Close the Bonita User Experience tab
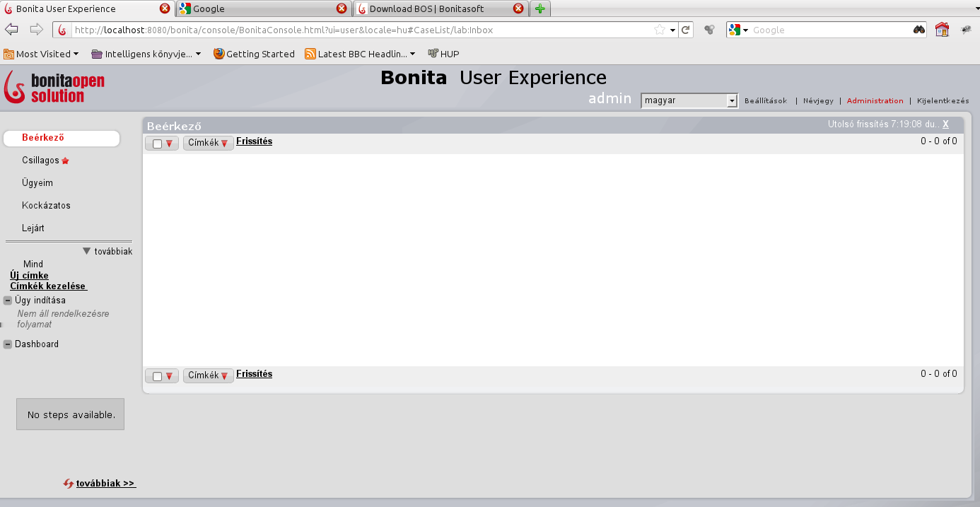Screen dimensions: 980x507 (x=165, y=8)
